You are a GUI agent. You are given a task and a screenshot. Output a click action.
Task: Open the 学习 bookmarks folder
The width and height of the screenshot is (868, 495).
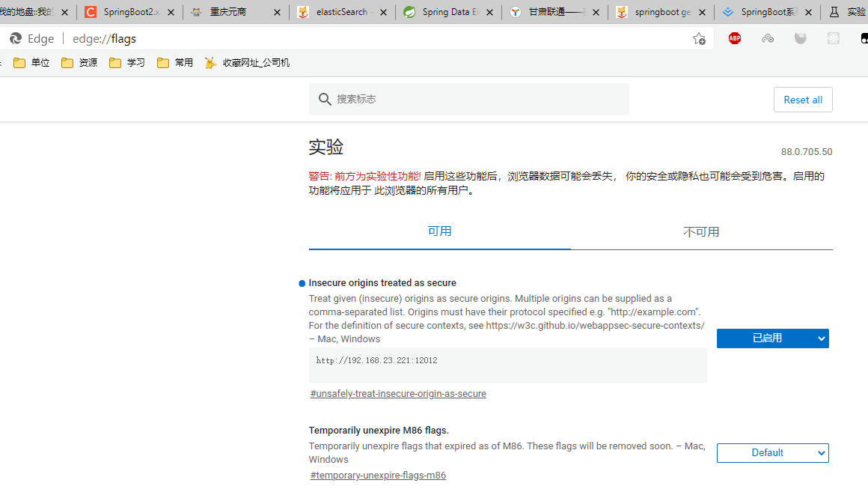coord(126,63)
